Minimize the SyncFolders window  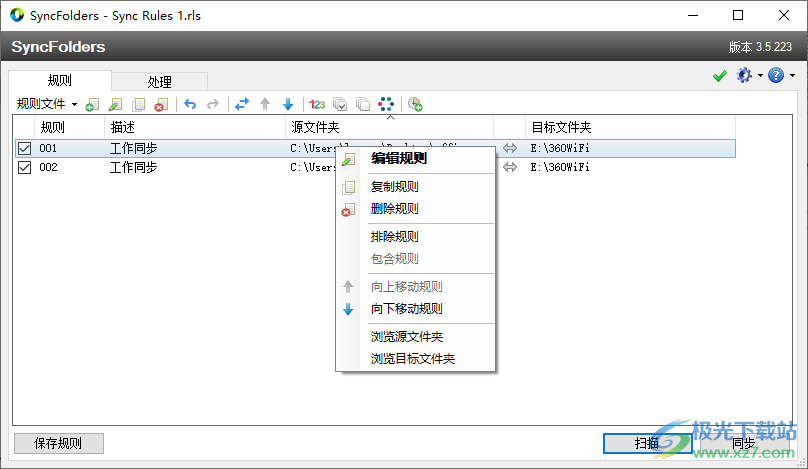coord(693,15)
